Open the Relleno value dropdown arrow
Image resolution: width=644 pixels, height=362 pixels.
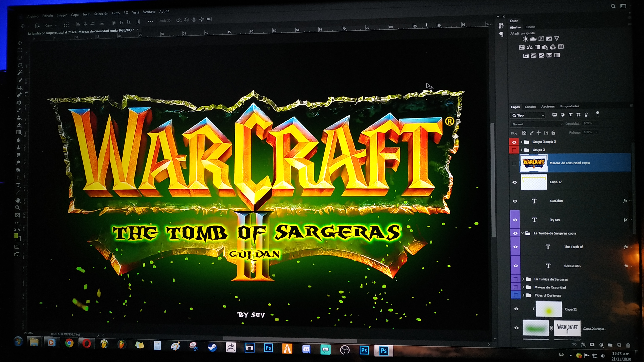[x=597, y=132]
